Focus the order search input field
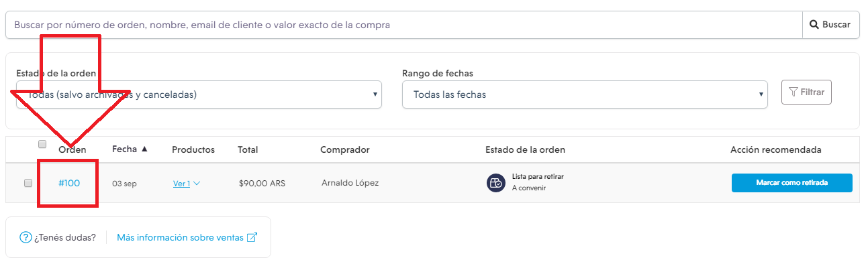The height and width of the screenshot is (262, 868). coord(404,25)
